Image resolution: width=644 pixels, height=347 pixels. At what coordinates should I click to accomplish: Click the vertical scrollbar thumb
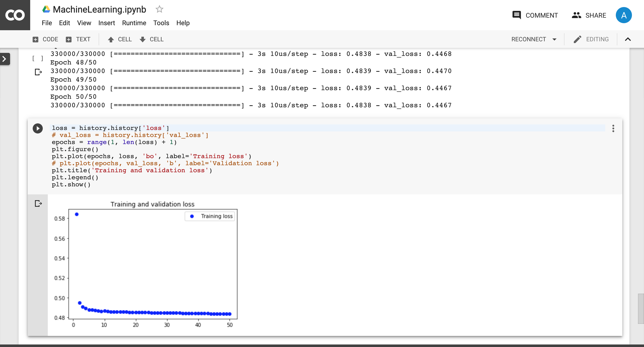pyautogui.click(x=640, y=308)
